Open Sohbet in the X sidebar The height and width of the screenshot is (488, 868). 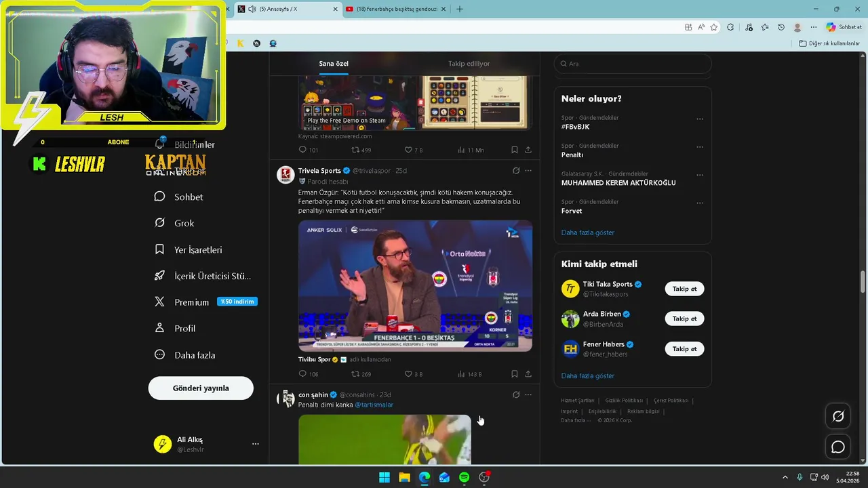[x=179, y=197]
